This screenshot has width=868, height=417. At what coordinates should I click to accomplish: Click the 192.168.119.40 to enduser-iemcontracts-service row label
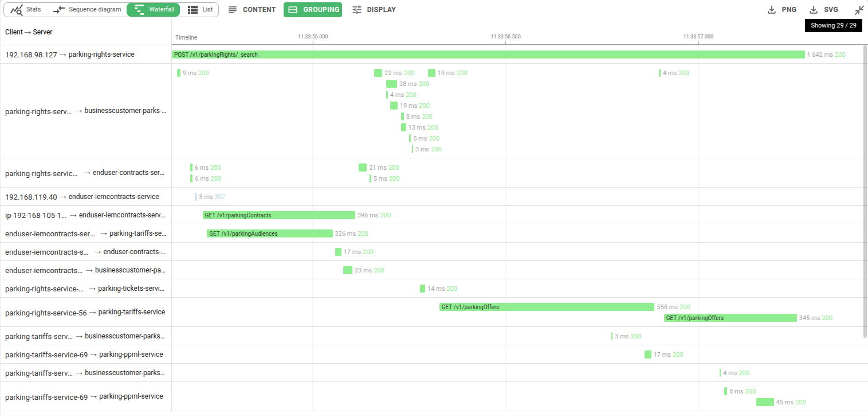82,197
